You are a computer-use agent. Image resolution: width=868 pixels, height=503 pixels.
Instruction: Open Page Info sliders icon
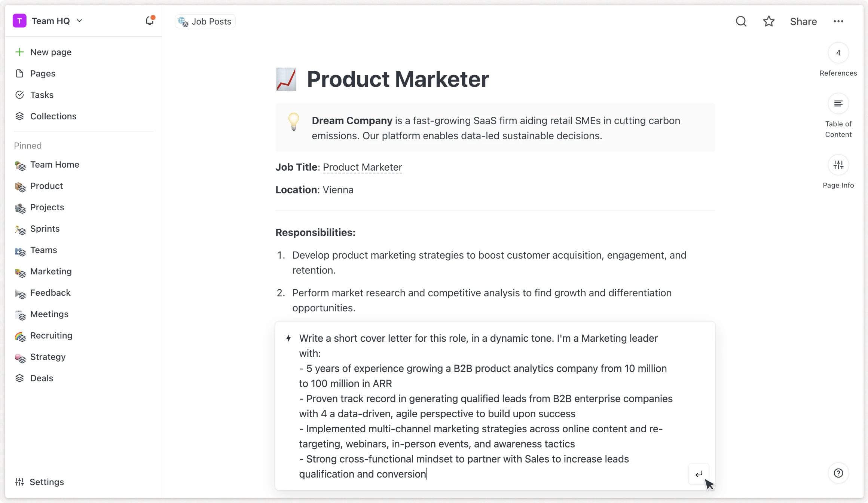pos(838,165)
